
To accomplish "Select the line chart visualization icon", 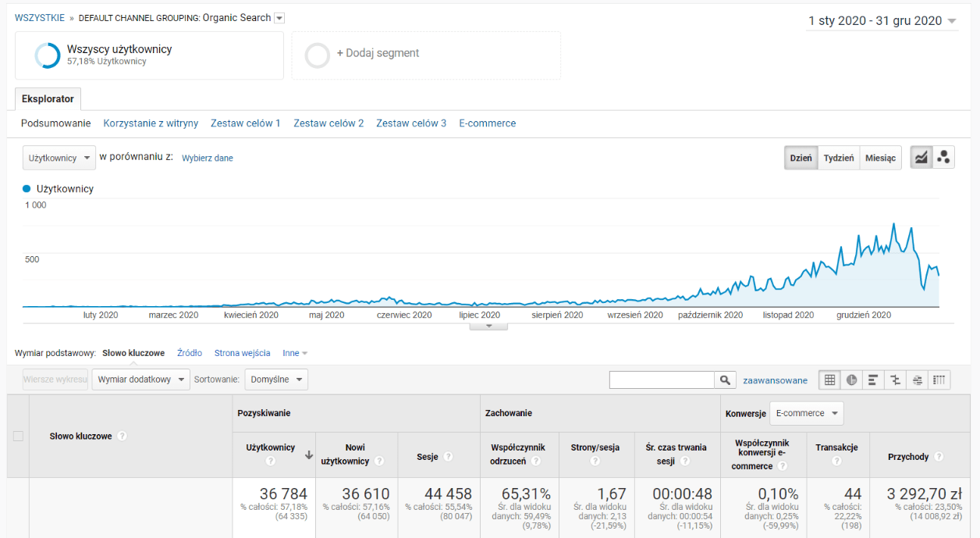I will (x=921, y=156).
